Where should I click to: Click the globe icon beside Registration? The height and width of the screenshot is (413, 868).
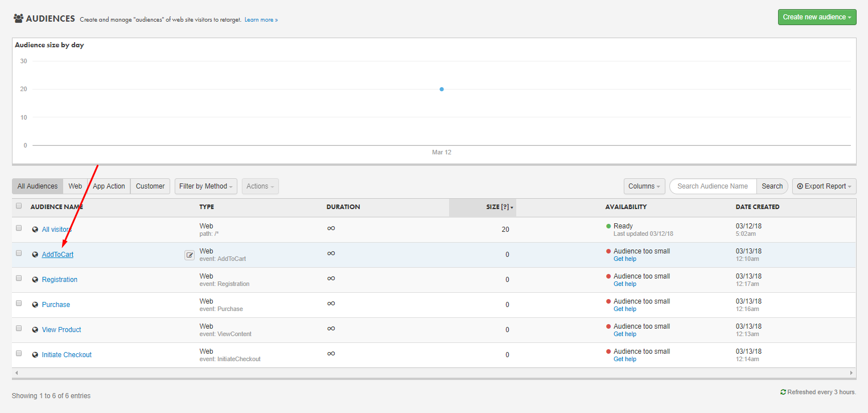click(x=35, y=280)
